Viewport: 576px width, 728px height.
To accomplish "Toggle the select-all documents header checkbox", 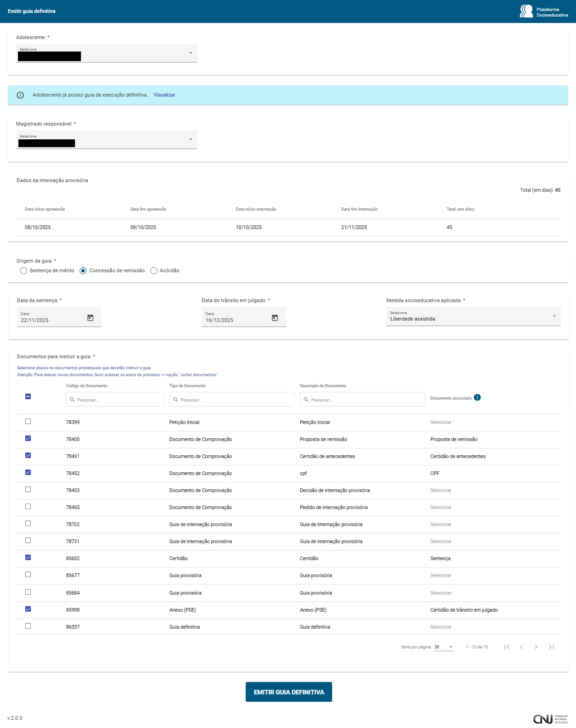I will [28, 396].
